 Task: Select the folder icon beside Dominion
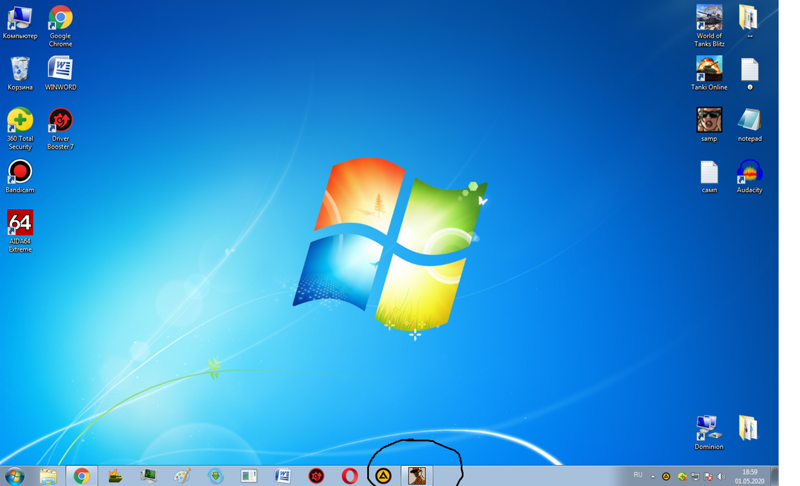(x=748, y=427)
